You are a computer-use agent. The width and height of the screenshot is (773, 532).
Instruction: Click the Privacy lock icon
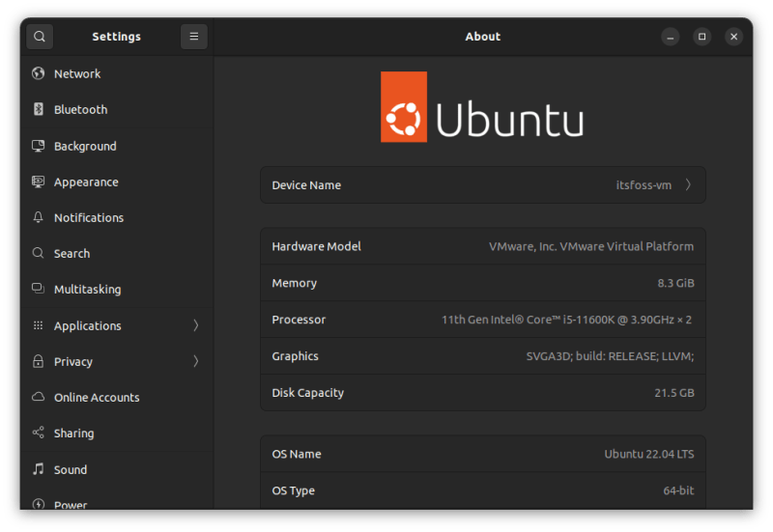(39, 362)
